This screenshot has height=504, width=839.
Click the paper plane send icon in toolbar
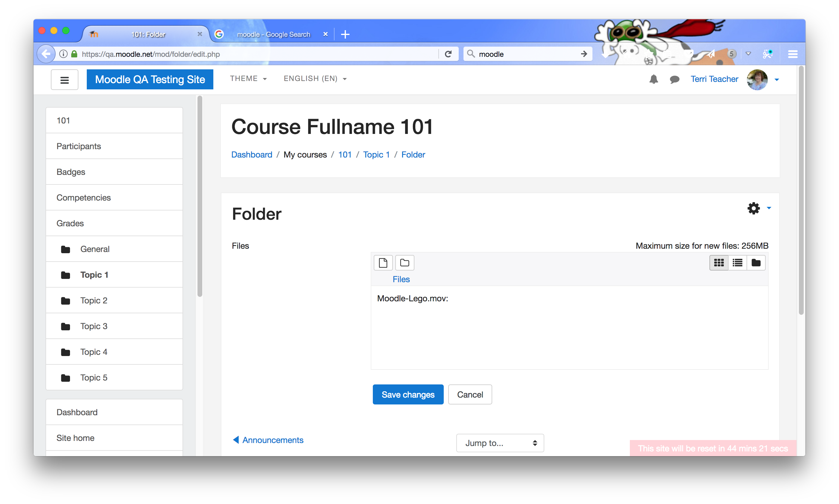coord(711,54)
